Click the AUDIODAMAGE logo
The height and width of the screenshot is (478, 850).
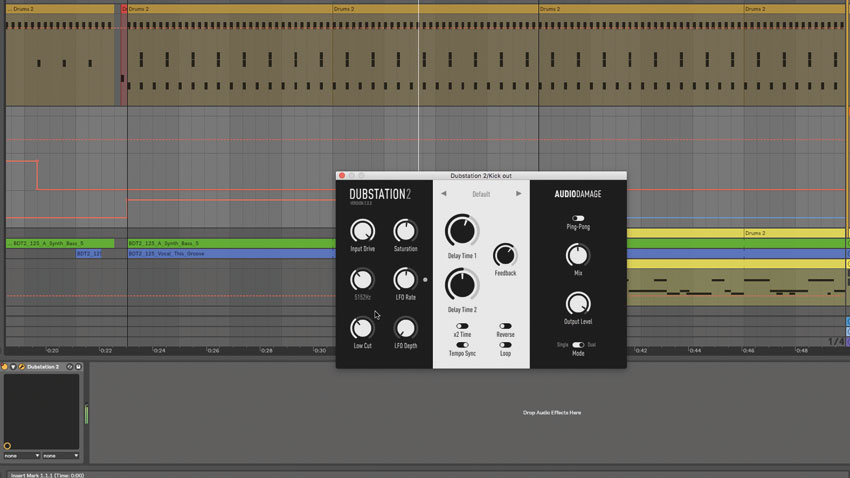[x=577, y=194]
